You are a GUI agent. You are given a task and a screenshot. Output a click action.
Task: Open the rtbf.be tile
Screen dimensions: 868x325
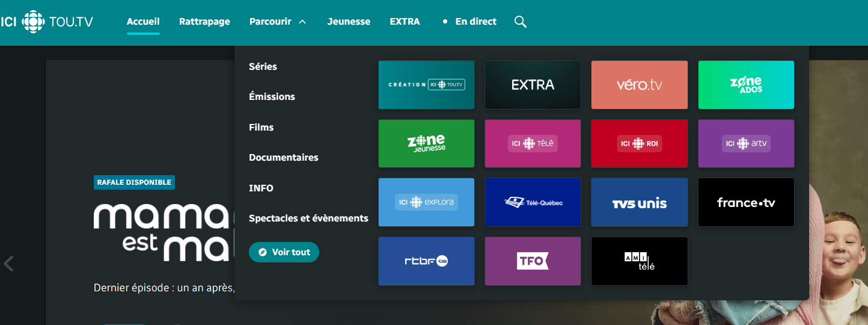point(426,261)
